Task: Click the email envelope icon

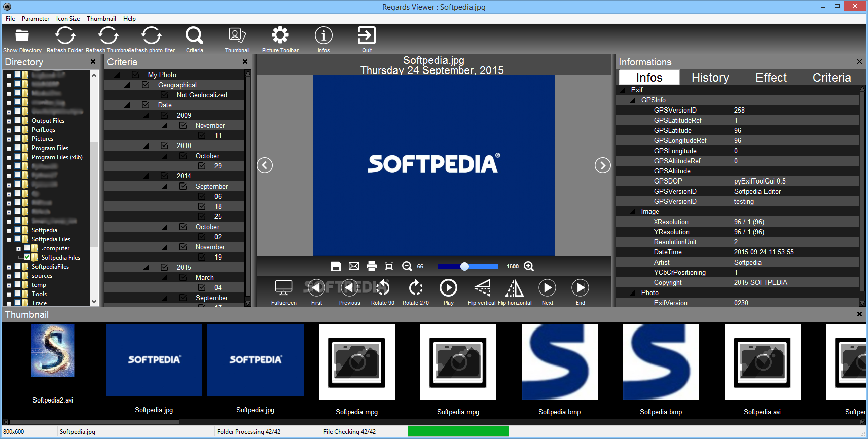Action: tap(354, 266)
